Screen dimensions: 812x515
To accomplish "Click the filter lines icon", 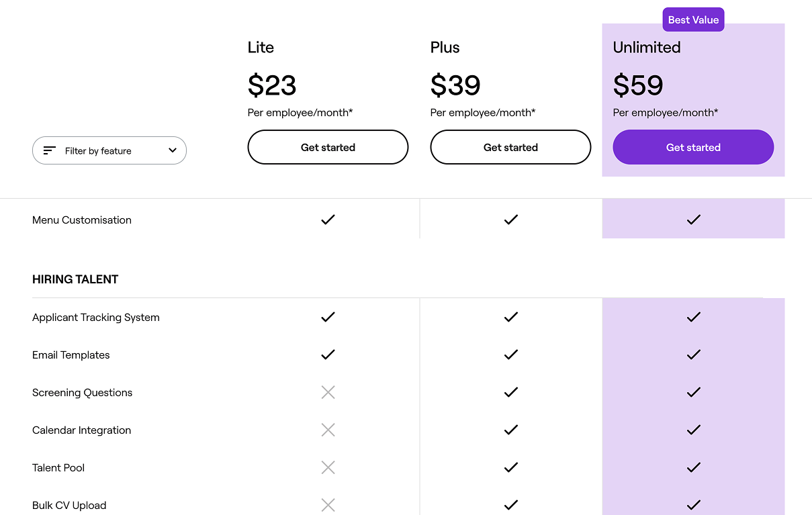I will pyautogui.click(x=49, y=150).
